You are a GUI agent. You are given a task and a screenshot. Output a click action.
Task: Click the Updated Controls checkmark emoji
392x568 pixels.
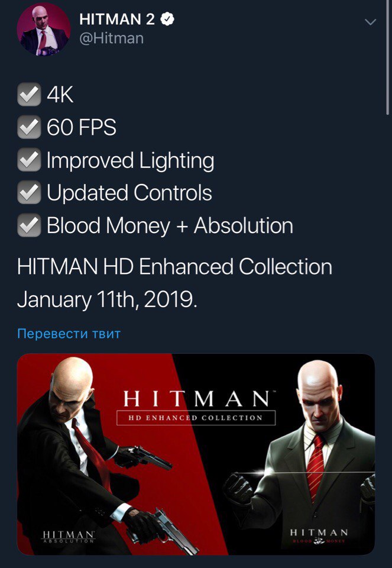coord(29,192)
